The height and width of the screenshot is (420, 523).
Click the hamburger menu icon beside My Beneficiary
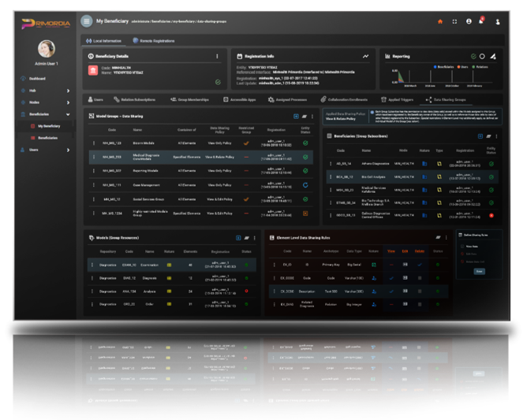coord(86,20)
